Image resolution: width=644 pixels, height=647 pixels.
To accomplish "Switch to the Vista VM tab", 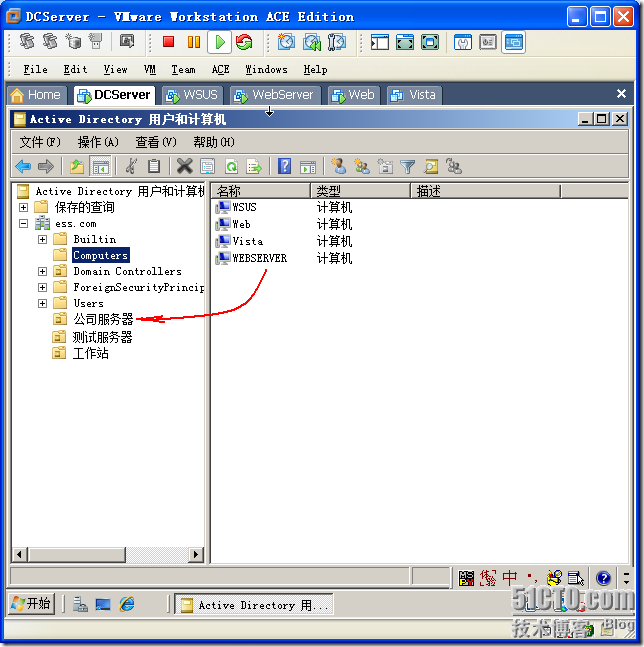I will (x=414, y=95).
